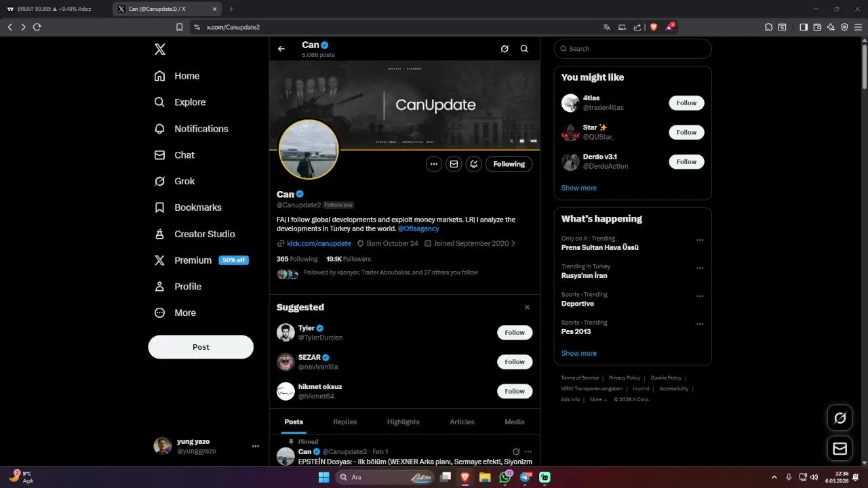Open the CanUpdate banner image

[x=405, y=104]
